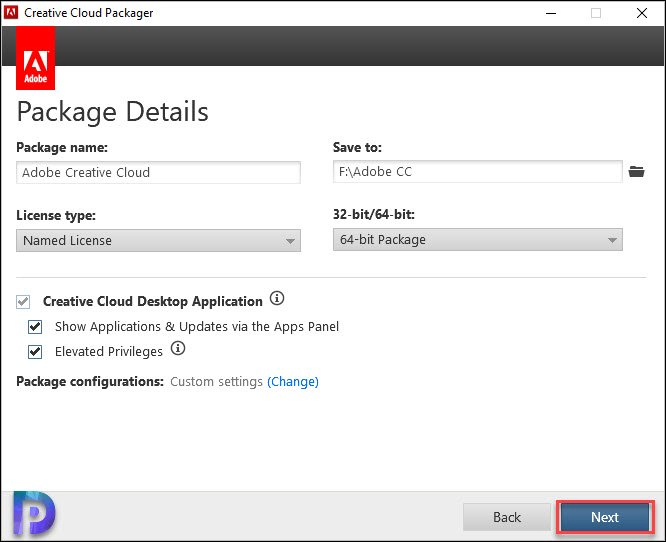Open the Change package configurations link
The image size is (666, 542).
point(293,381)
